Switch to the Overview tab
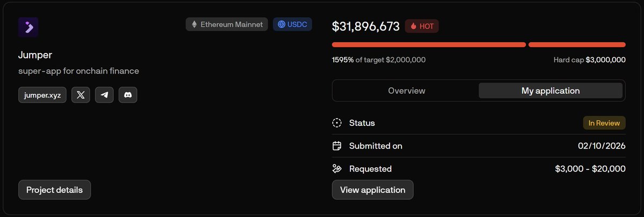This screenshot has width=644, height=217. click(x=406, y=91)
